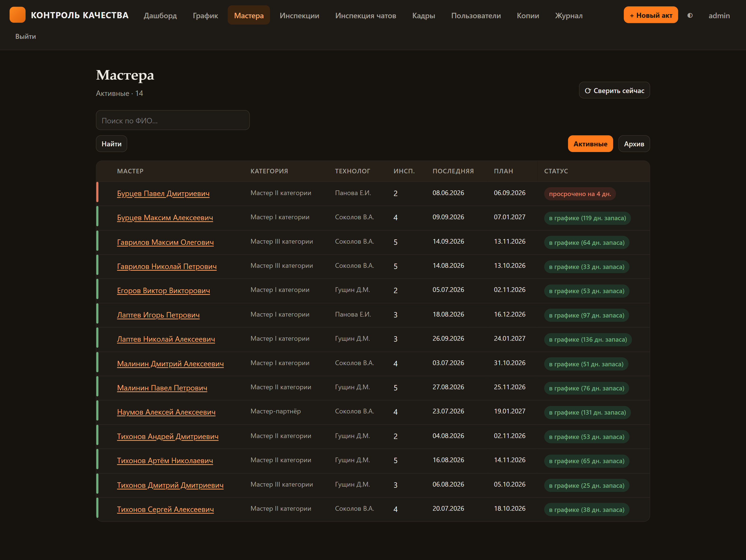Switch to the Активные filter tab

coord(590,144)
